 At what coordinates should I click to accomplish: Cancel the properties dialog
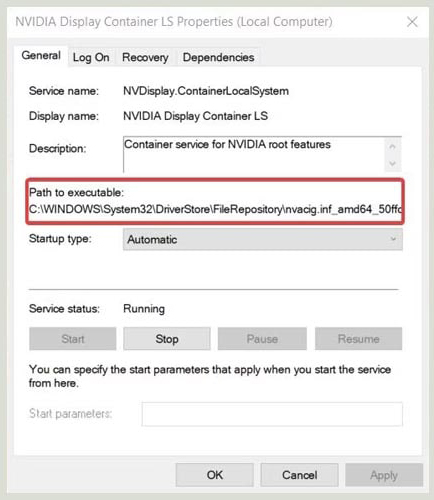[x=299, y=475]
